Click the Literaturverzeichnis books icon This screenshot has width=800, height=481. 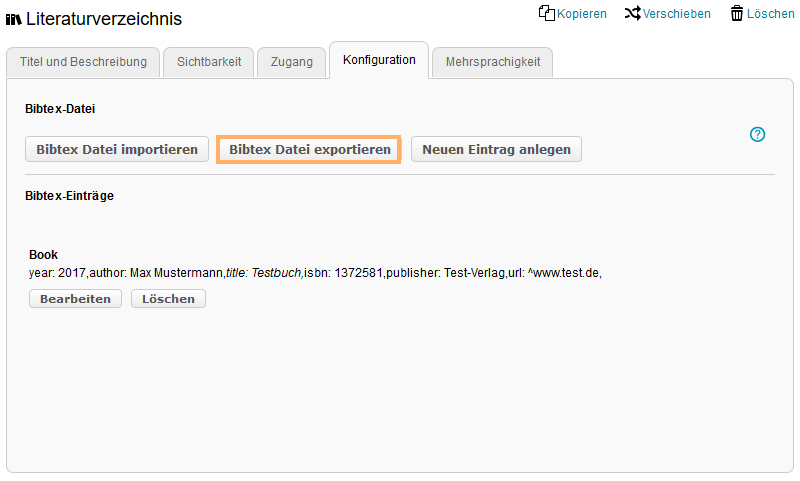[x=14, y=19]
